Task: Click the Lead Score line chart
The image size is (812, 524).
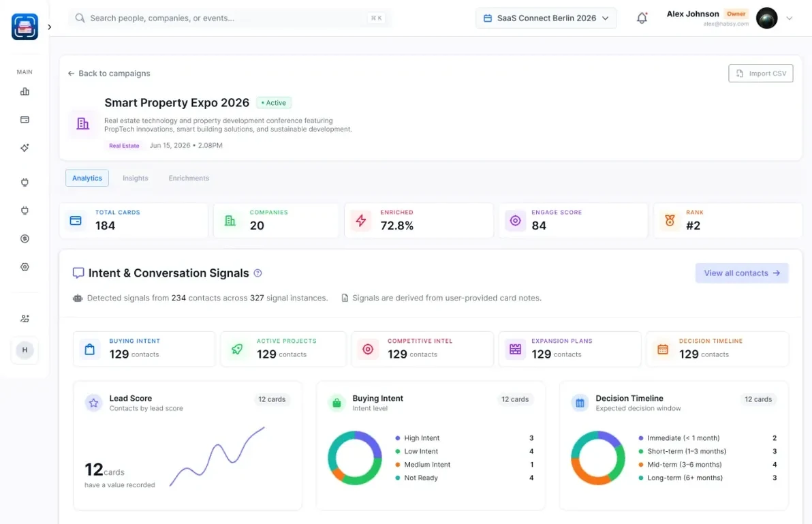Action: (x=217, y=457)
